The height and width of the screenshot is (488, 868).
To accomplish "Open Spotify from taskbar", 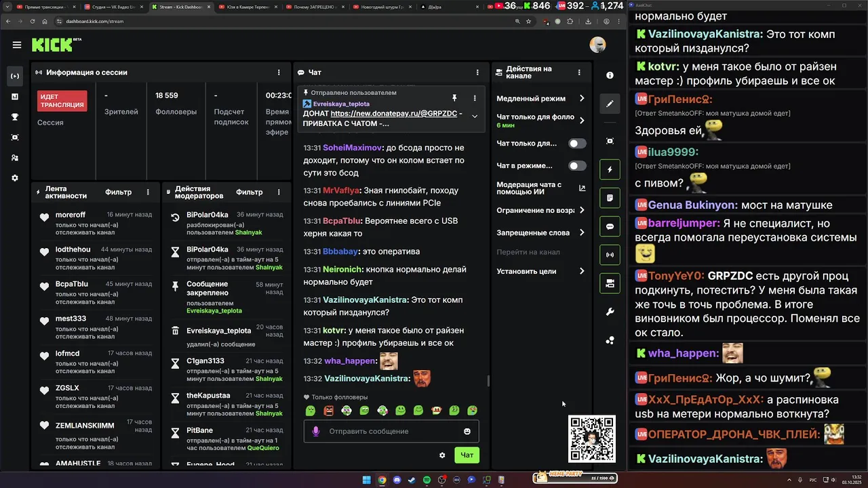I will pyautogui.click(x=427, y=480).
